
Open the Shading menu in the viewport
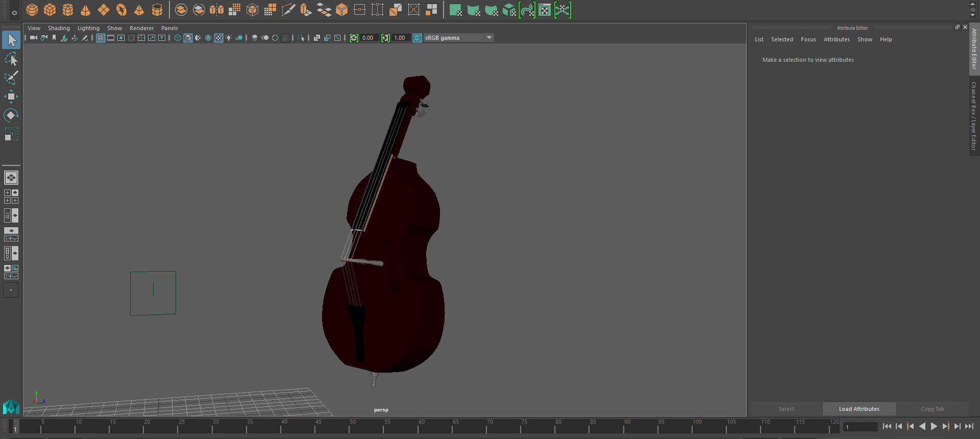point(59,28)
